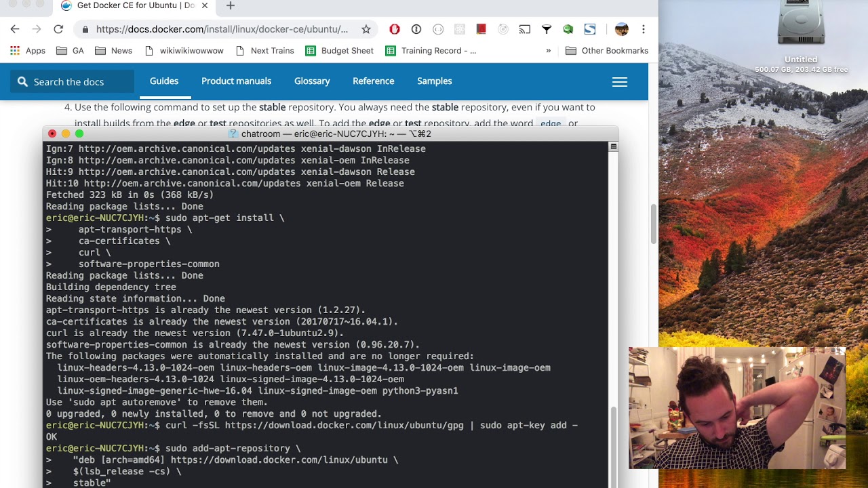This screenshot has width=868, height=488.
Task: Open the wikiwikiwowwow bookmark
Action: (x=183, y=51)
